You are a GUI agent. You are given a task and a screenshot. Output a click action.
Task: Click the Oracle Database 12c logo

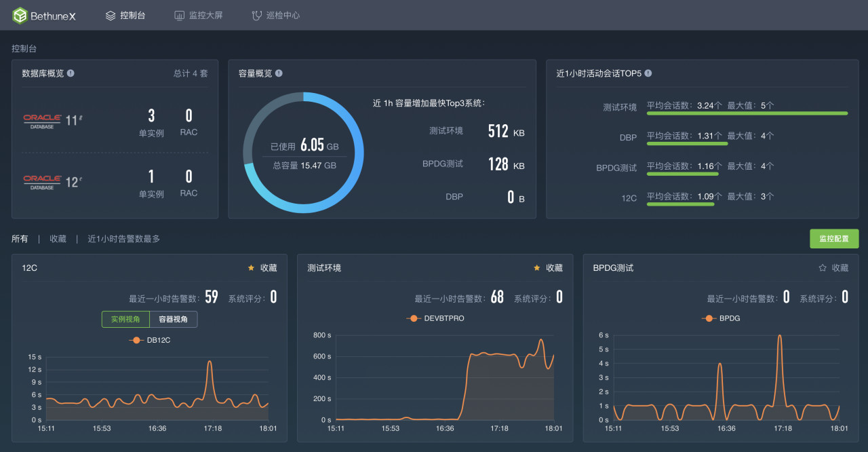pyautogui.click(x=53, y=182)
